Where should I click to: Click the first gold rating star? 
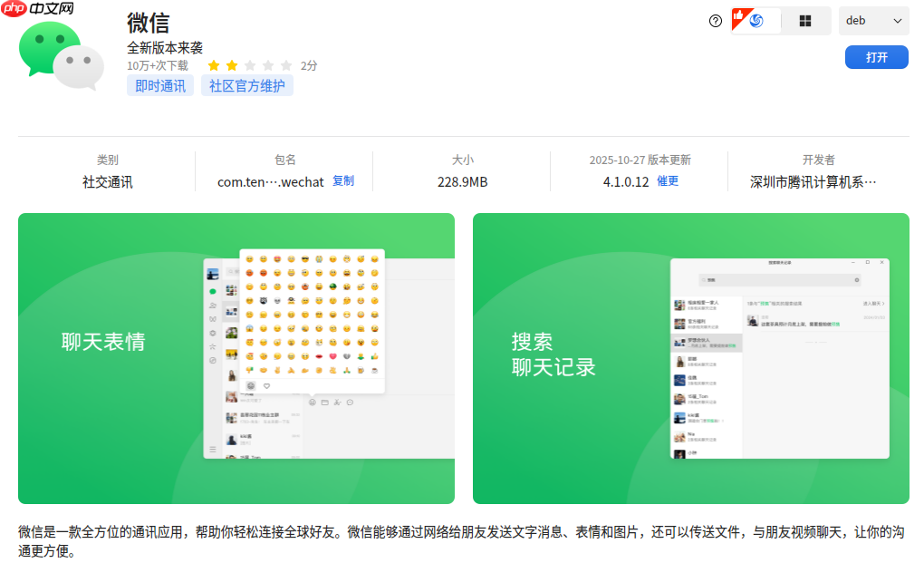point(214,65)
